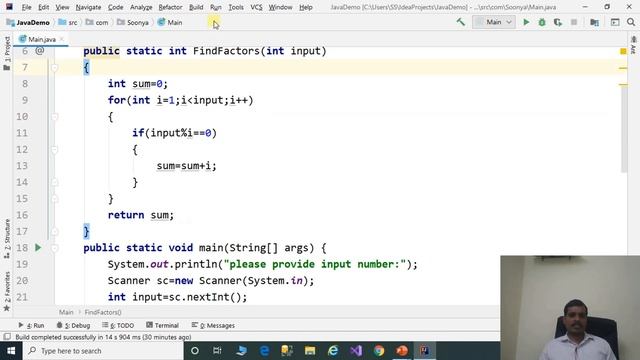
Task: Click the build completed status bar message
Action: tap(103, 337)
